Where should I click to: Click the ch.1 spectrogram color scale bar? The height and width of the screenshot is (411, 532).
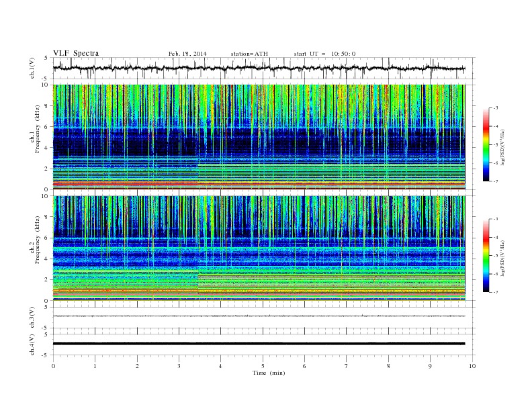coord(486,145)
